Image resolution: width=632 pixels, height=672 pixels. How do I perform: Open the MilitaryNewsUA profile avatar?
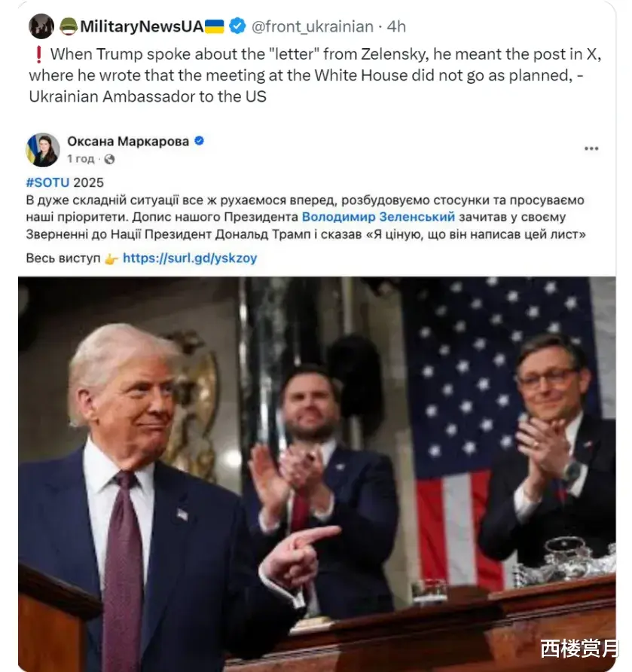coord(41,26)
